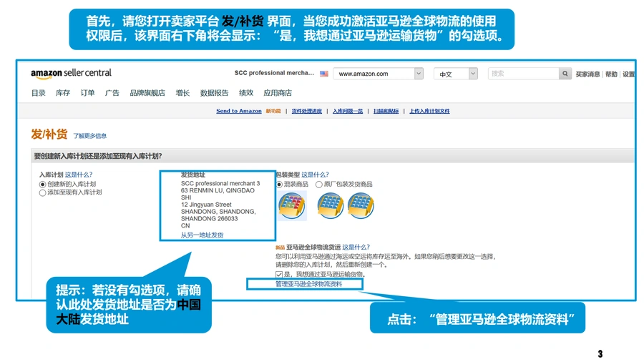This screenshot has height=362, width=644.
Task: Click the 发/补货 page heading
Action: coord(49,134)
